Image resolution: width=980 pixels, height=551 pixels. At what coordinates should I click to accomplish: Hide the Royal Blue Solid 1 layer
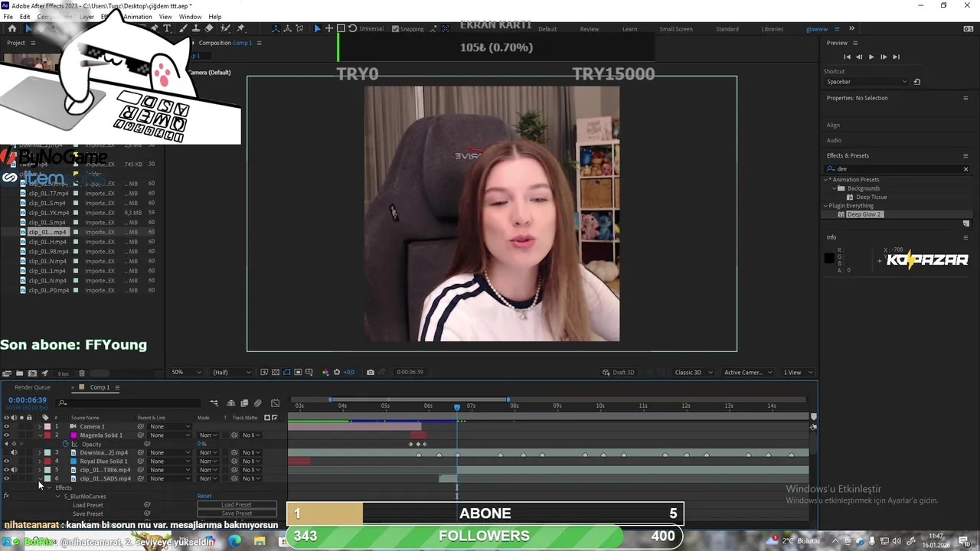[7, 461]
